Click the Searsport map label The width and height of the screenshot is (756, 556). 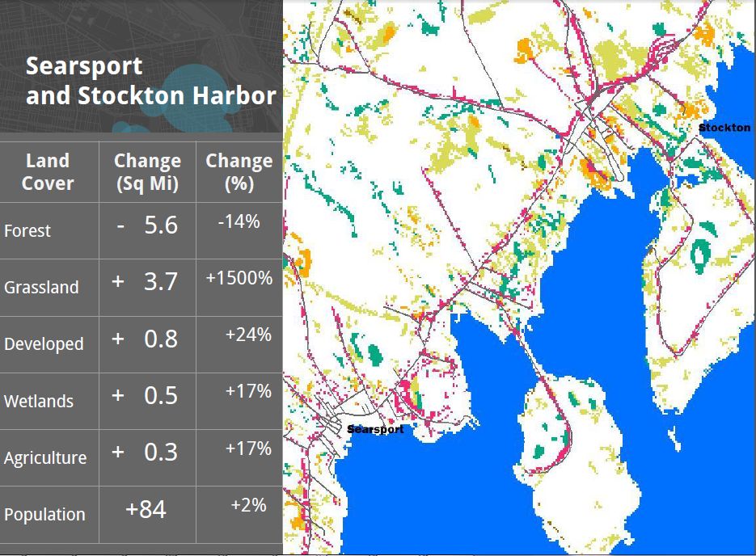375,429
